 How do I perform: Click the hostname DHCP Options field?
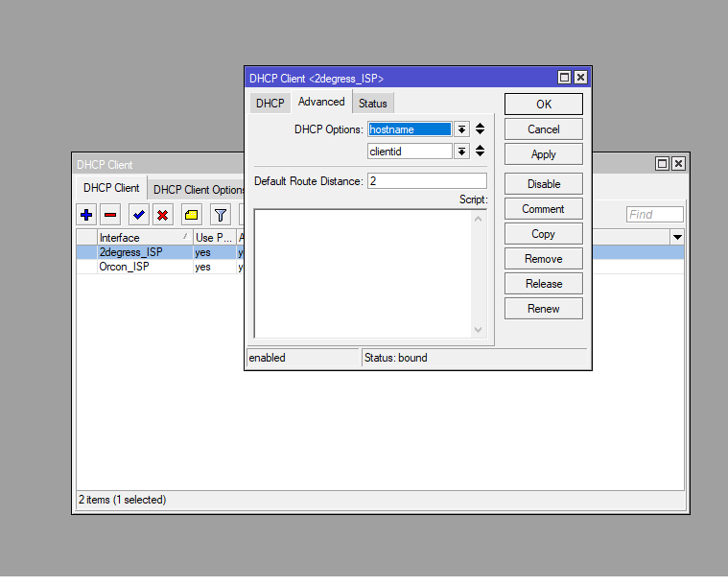click(x=410, y=129)
